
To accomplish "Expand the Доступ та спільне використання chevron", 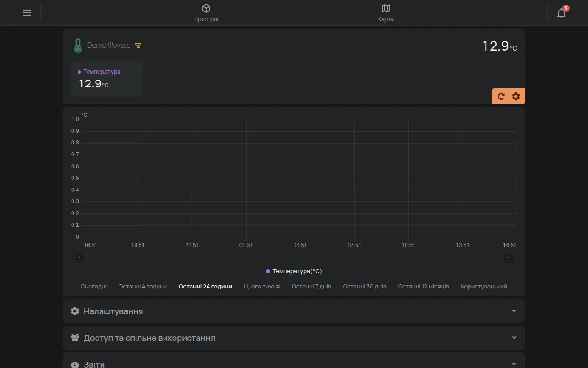I will pos(514,338).
